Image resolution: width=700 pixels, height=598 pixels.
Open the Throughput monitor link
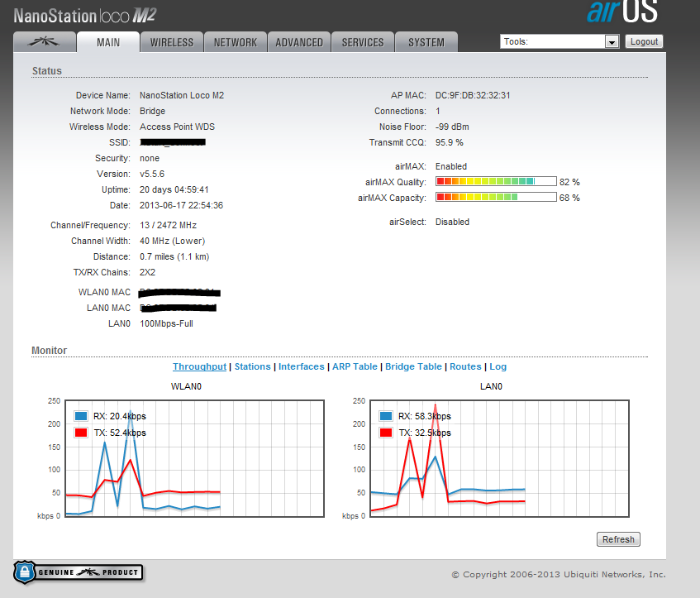(x=199, y=366)
